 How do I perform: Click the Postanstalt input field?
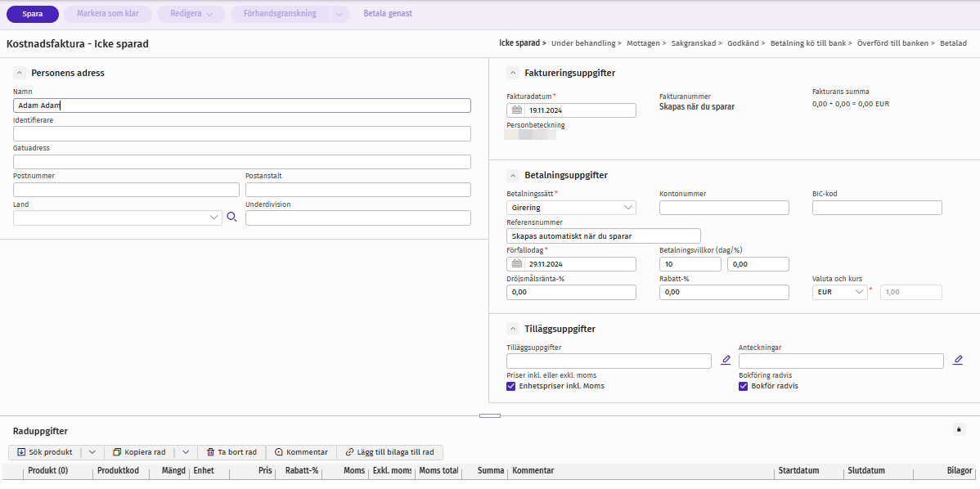point(358,190)
